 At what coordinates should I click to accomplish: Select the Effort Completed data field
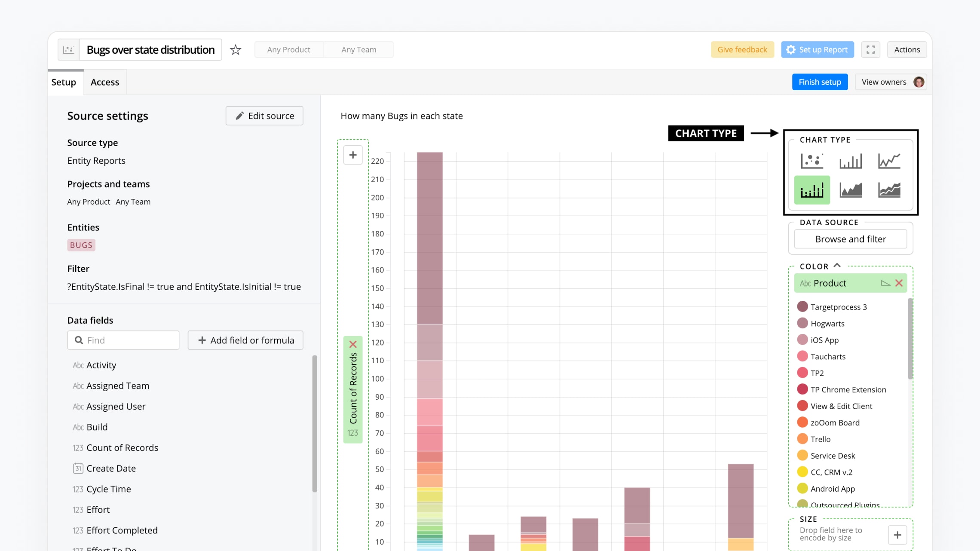coord(122,530)
